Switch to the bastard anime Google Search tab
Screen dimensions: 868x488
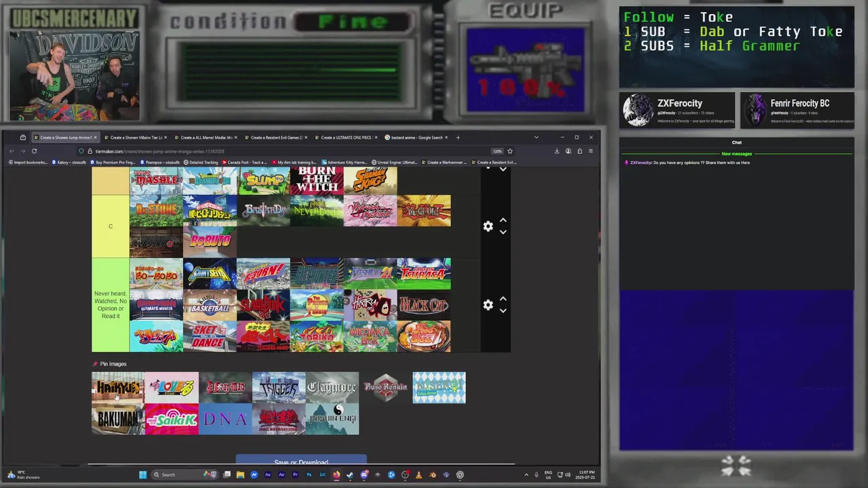[x=415, y=138]
